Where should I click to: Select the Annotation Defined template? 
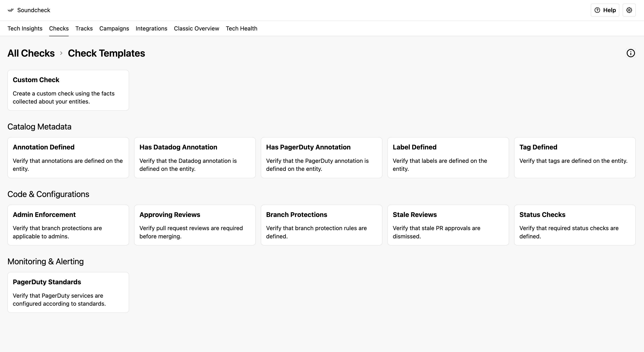pyautogui.click(x=68, y=157)
